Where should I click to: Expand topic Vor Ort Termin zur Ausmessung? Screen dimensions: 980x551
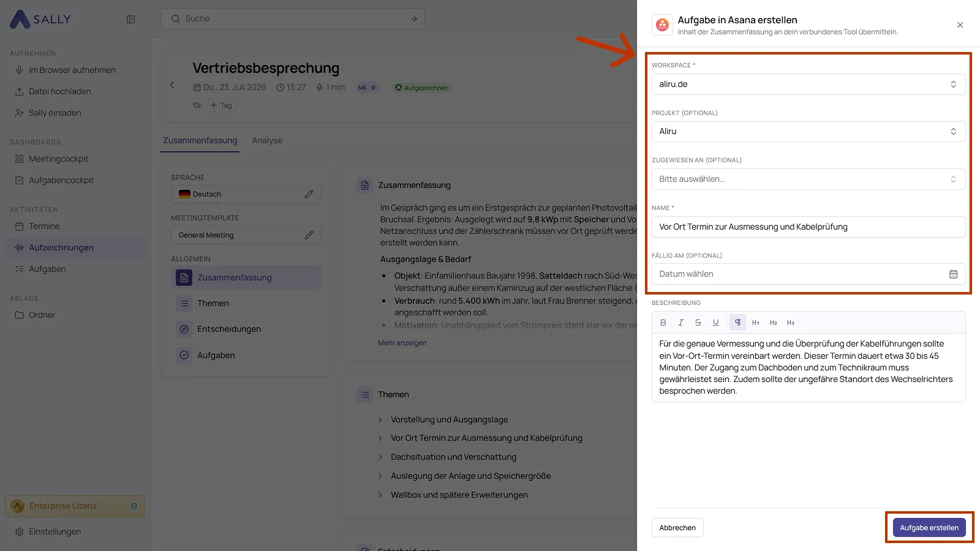click(x=380, y=438)
